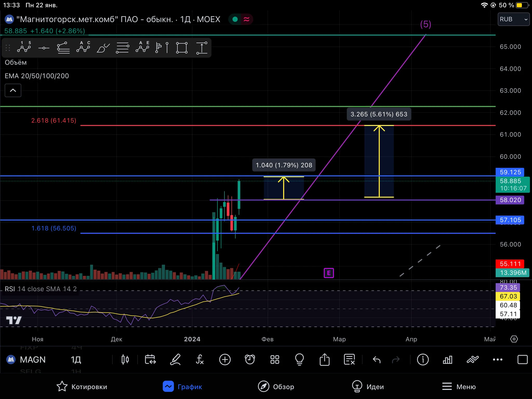This screenshot has height=399, width=532.
Task: Select the Fibonacci retracement tool
Action: 63,48
